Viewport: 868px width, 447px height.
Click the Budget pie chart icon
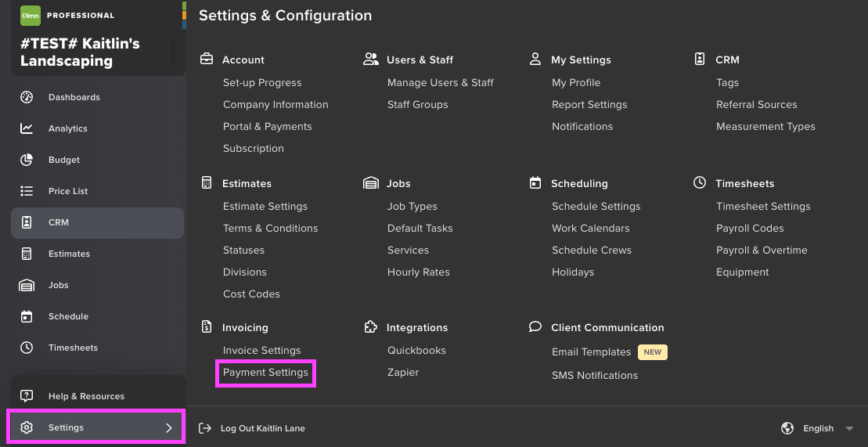27,160
